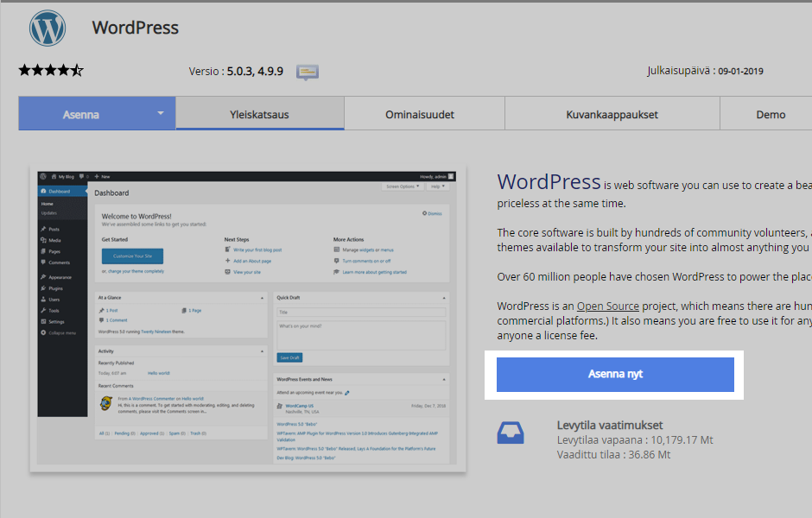The width and height of the screenshot is (812, 518).
Task: Click Levytilaa vapaana 10,179.17 Mt text
Action: click(x=635, y=439)
